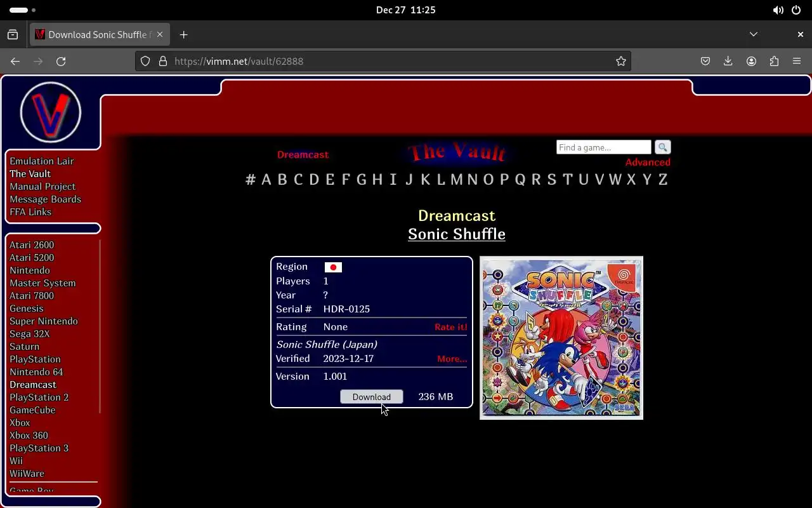Select PlayStation system in sidebar

pyautogui.click(x=35, y=359)
